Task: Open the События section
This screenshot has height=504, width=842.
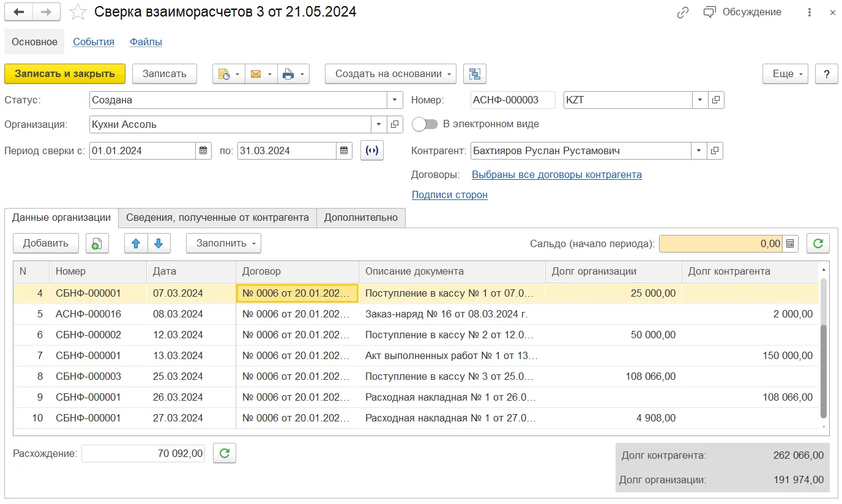Action: point(94,42)
